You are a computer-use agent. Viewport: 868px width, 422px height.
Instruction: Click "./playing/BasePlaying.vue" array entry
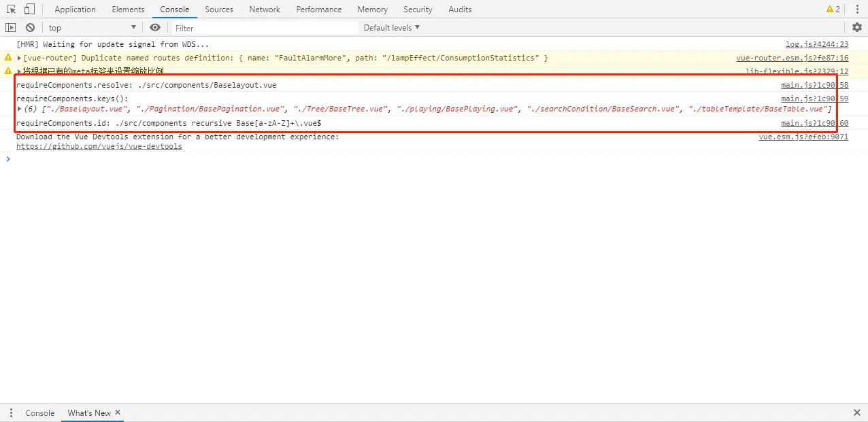point(458,109)
